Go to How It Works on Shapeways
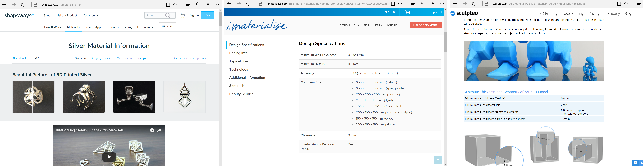This screenshot has width=644, height=166. pyautogui.click(x=53, y=27)
